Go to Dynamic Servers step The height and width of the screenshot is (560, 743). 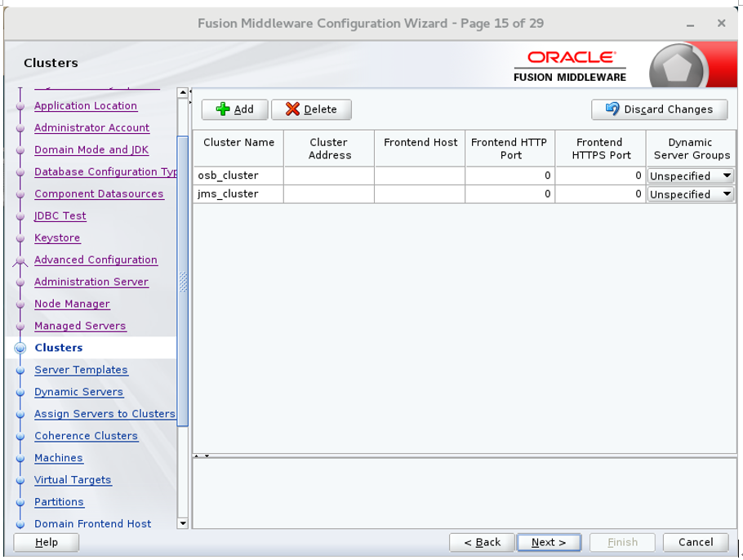click(x=78, y=392)
